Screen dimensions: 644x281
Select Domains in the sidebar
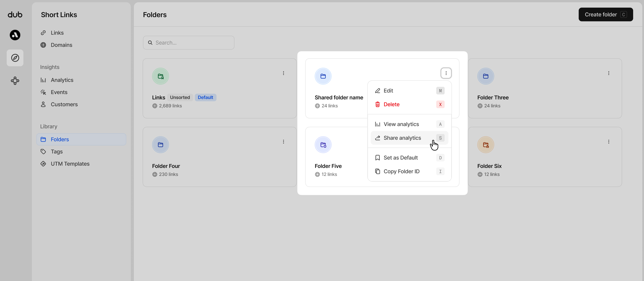[61, 45]
